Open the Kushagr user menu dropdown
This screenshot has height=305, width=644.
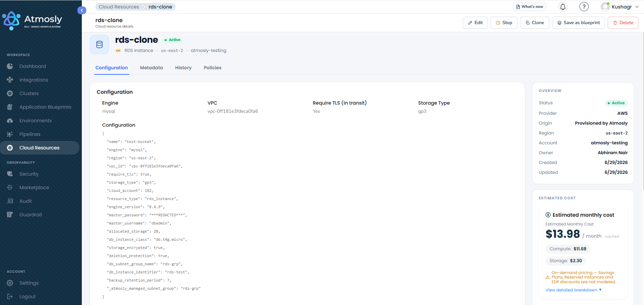[620, 7]
